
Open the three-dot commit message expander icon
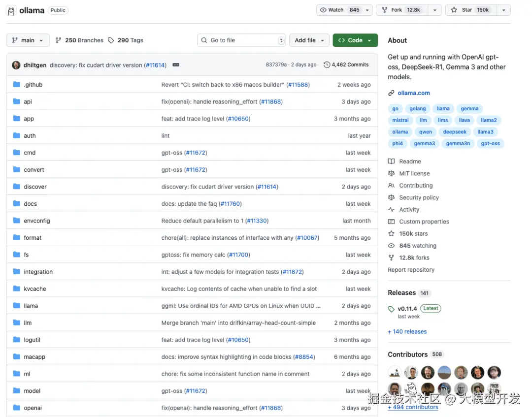(x=176, y=65)
